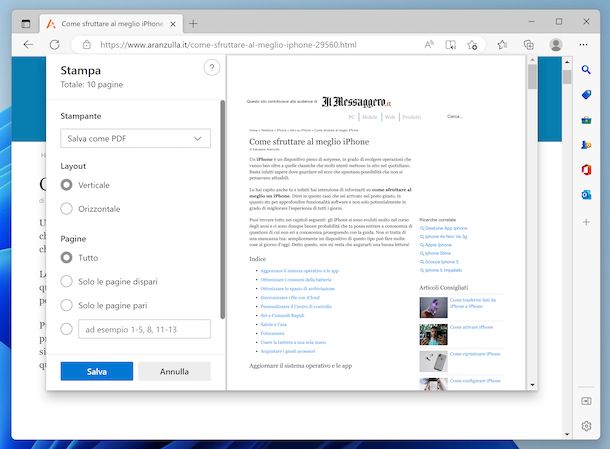Open the Immersive Reader icon

(450, 45)
